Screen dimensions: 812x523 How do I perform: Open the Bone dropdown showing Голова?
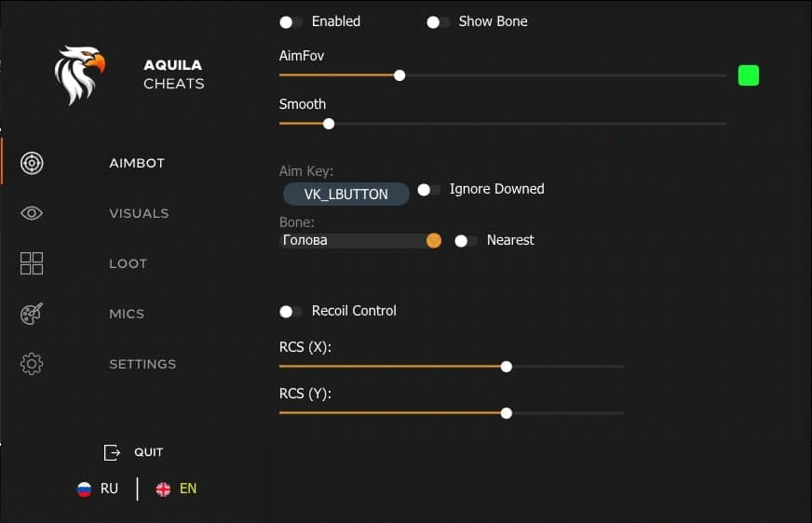click(x=360, y=240)
